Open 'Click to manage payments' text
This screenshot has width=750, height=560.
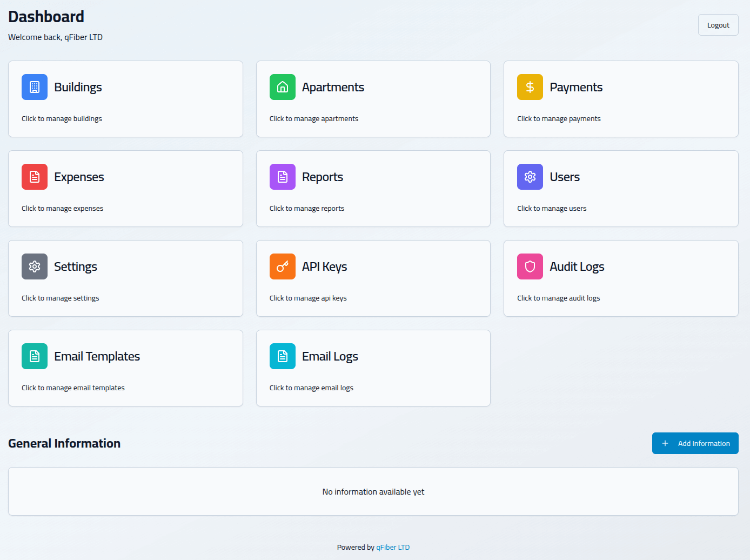point(559,119)
